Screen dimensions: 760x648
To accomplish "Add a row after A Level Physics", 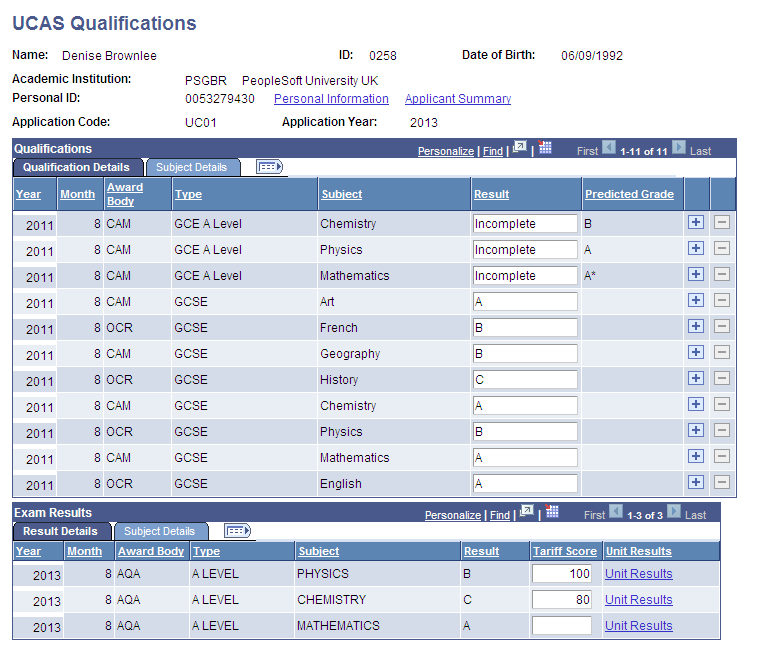I will coord(696,249).
